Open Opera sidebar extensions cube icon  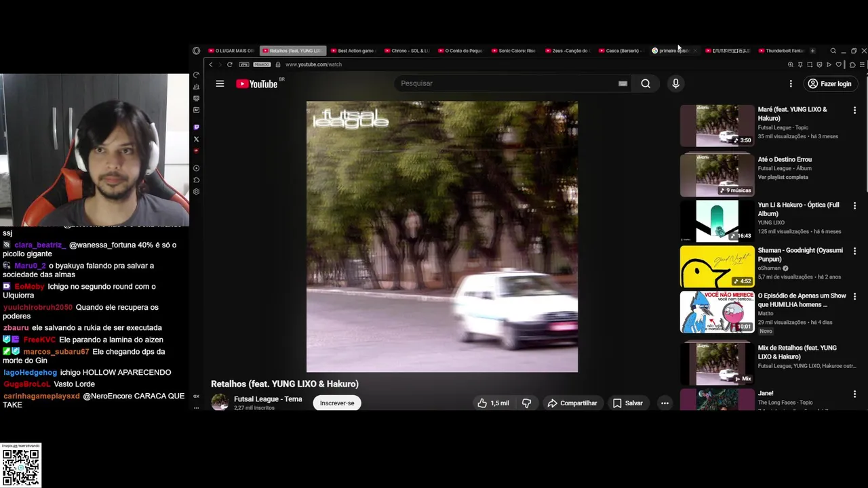pos(196,180)
